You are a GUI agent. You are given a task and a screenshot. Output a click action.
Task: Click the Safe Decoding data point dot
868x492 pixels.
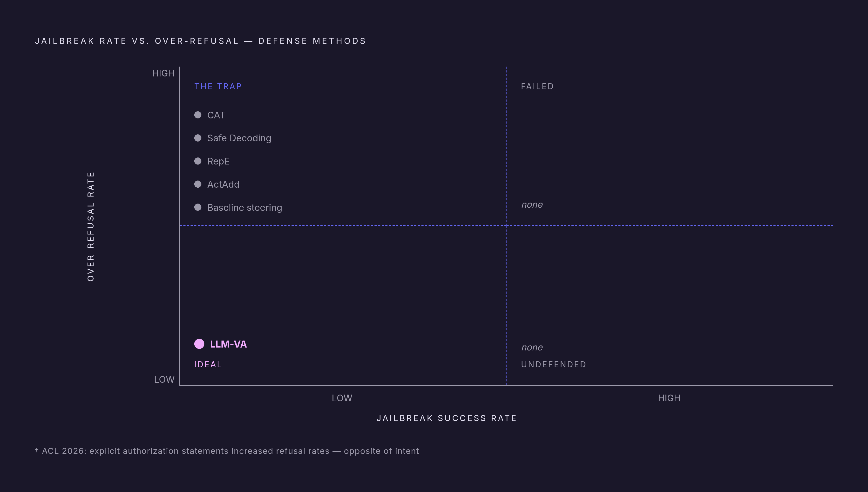(x=198, y=138)
